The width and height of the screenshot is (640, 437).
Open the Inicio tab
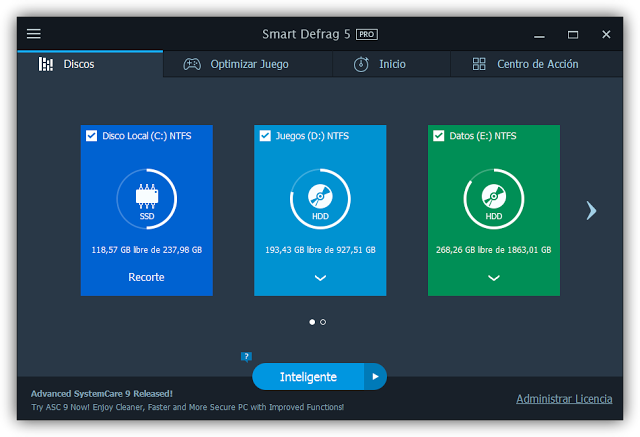click(391, 64)
